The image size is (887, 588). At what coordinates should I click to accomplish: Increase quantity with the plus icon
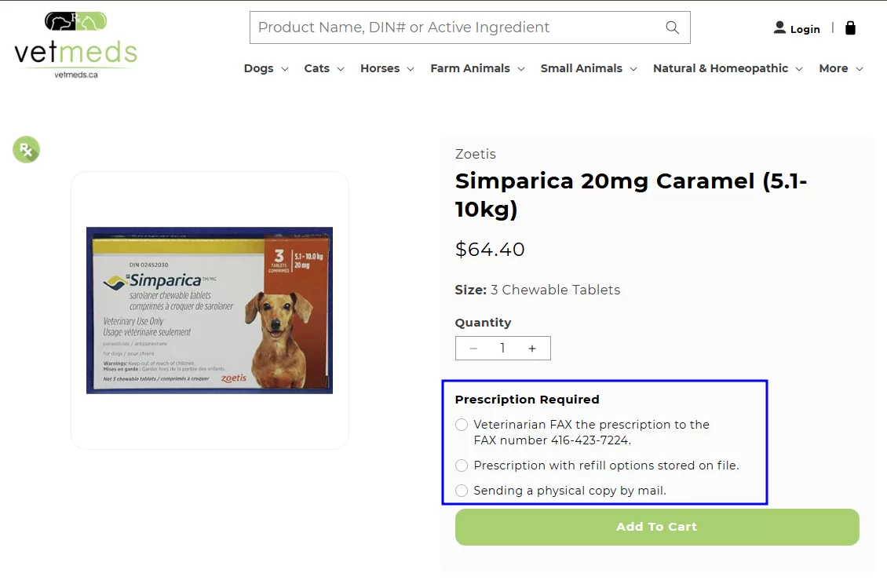point(534,348)
